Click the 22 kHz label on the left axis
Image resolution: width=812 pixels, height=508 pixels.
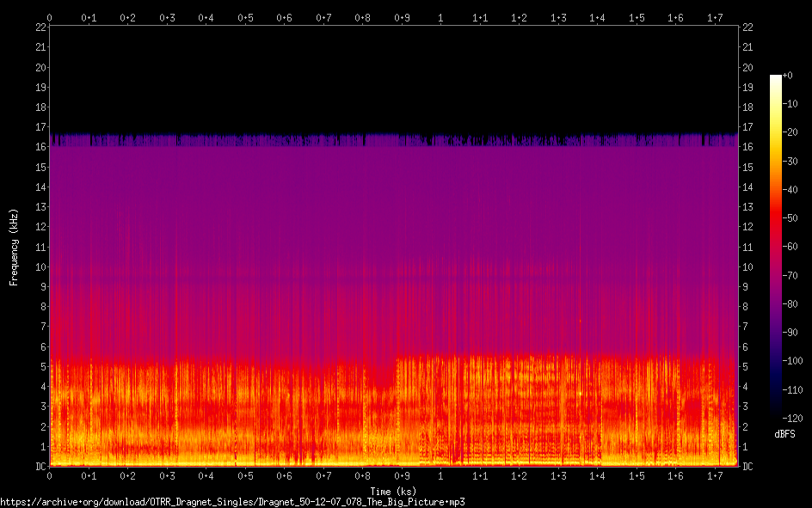(x=40, y=28)
